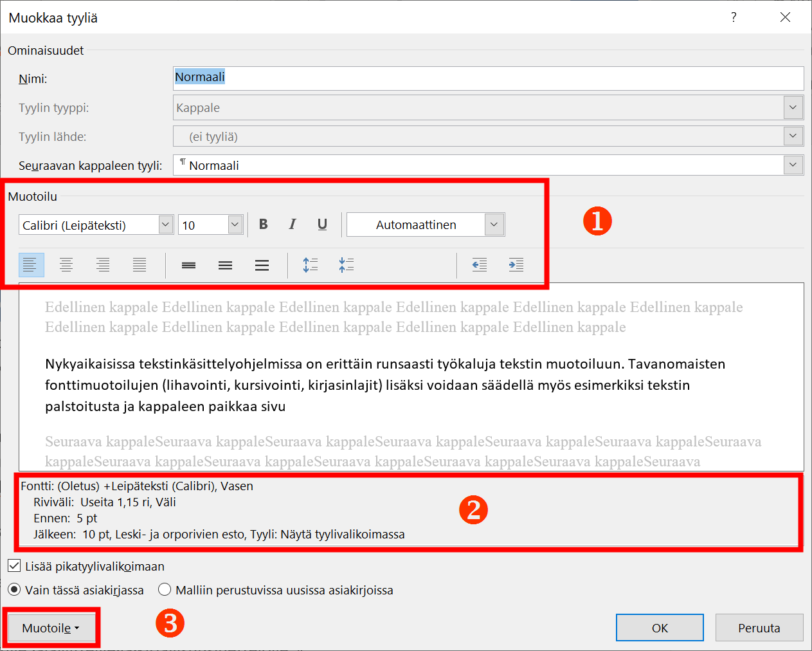Select Vain tässä asiakirjassa option
This screenshot has width=812, height=651.
click(14, 590)
